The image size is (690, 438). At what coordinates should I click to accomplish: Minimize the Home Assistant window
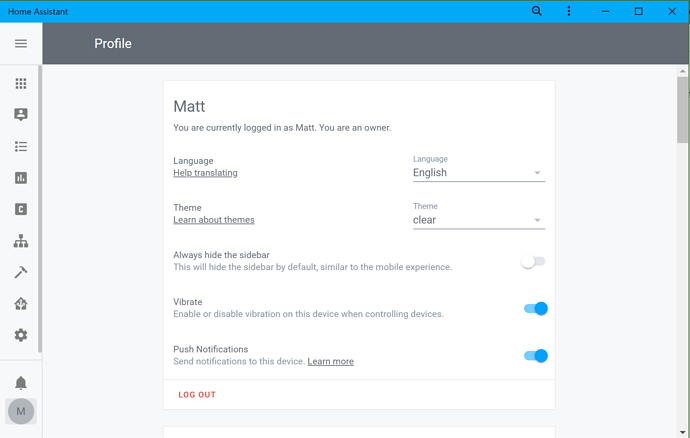pos(606,11)
